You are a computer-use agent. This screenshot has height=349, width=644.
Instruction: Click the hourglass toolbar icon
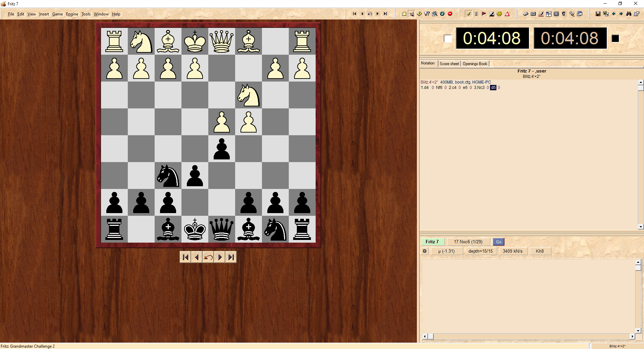[476, 14]
